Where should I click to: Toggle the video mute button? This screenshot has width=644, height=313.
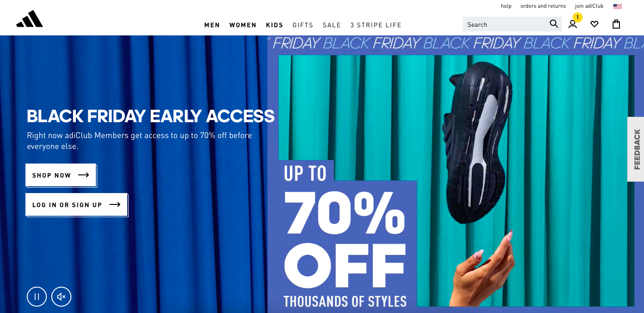(61, 297)
